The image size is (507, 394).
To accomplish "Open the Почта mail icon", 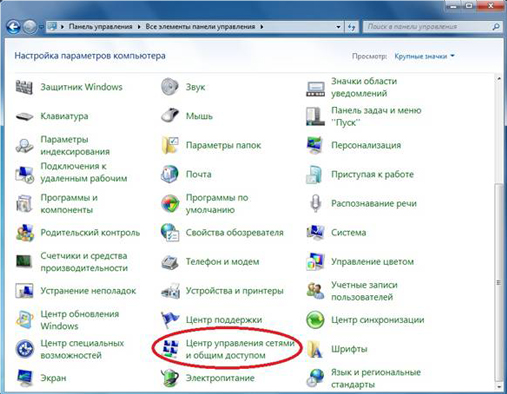I will (170, 174).
